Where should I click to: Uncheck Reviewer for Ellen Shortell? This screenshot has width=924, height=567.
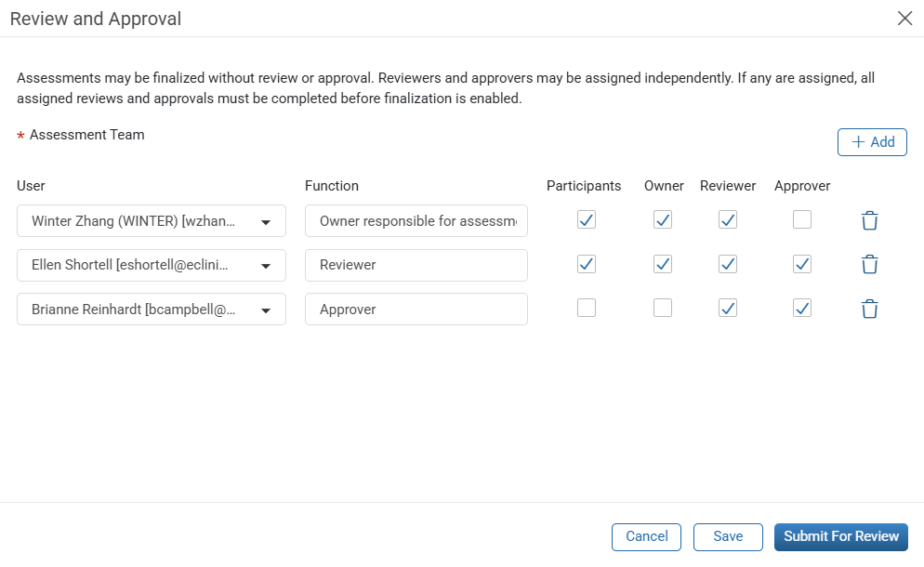pyautogui.click(x=728, y=264)
